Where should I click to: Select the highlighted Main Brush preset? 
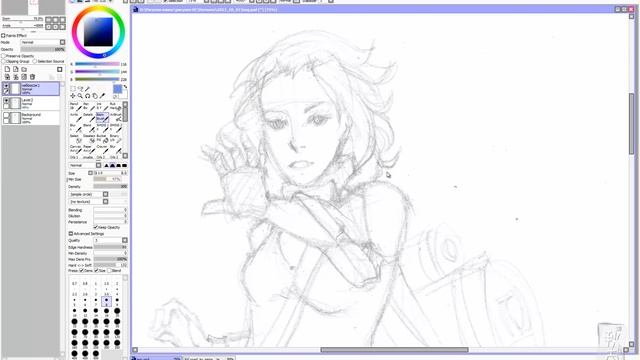[102, 118]
